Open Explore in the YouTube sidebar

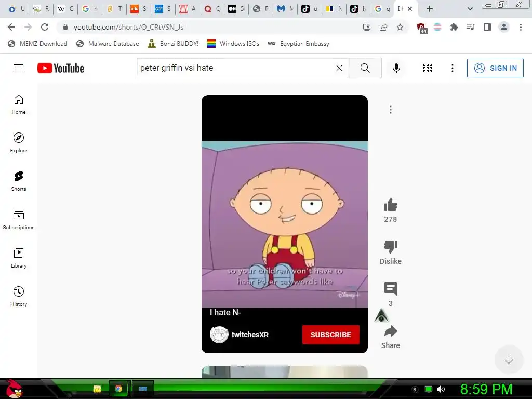point(19,143)
